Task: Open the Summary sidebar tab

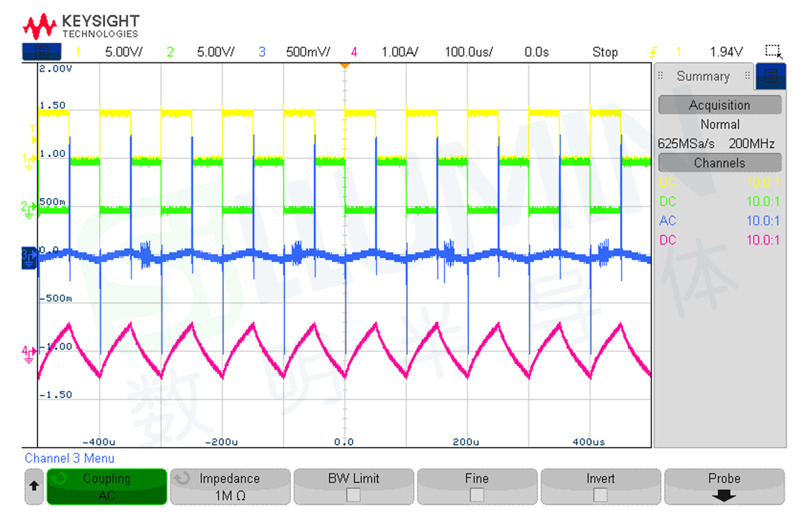Action: [x=703, y=76]
